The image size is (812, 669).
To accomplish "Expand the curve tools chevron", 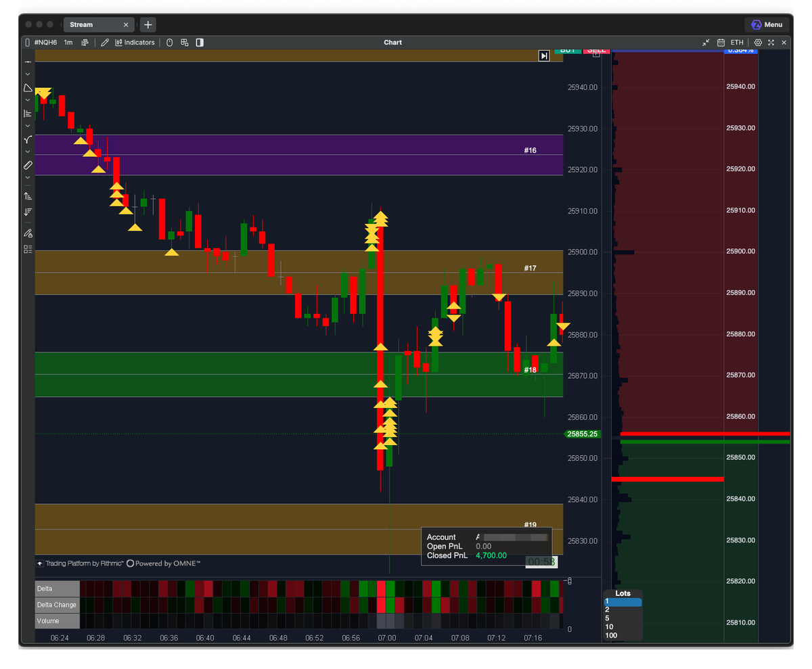I will [28, 152].
